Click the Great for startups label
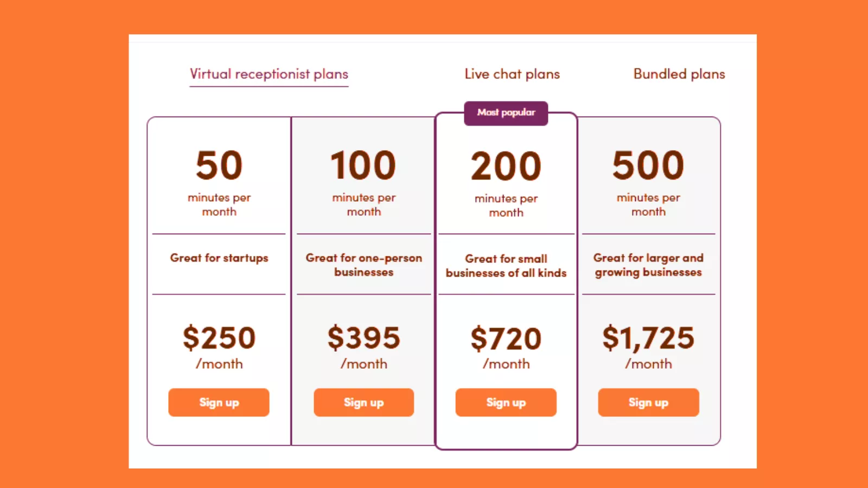The width and height of the screenshot is (868, 488). [x=219, y=258]
